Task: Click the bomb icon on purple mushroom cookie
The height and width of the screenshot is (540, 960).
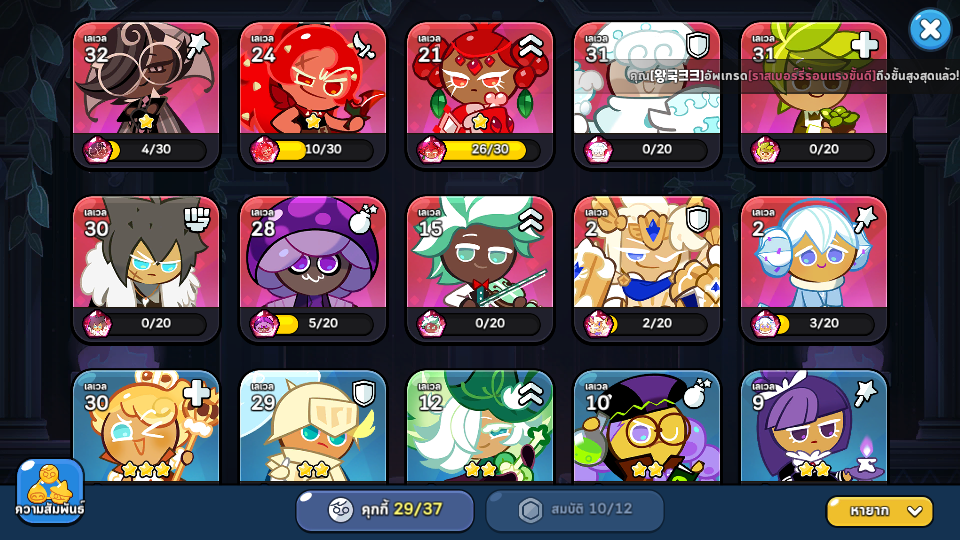Action: [x=363, y=219]
